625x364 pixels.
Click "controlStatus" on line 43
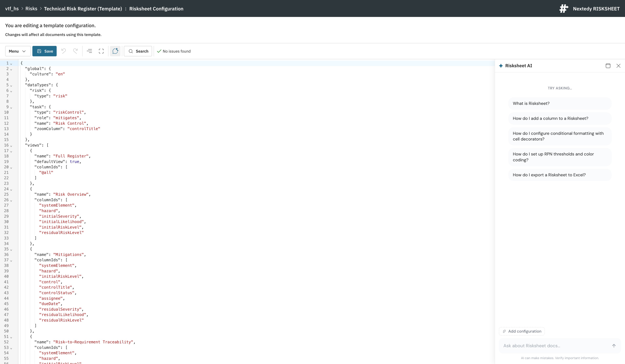click(57, 293)
